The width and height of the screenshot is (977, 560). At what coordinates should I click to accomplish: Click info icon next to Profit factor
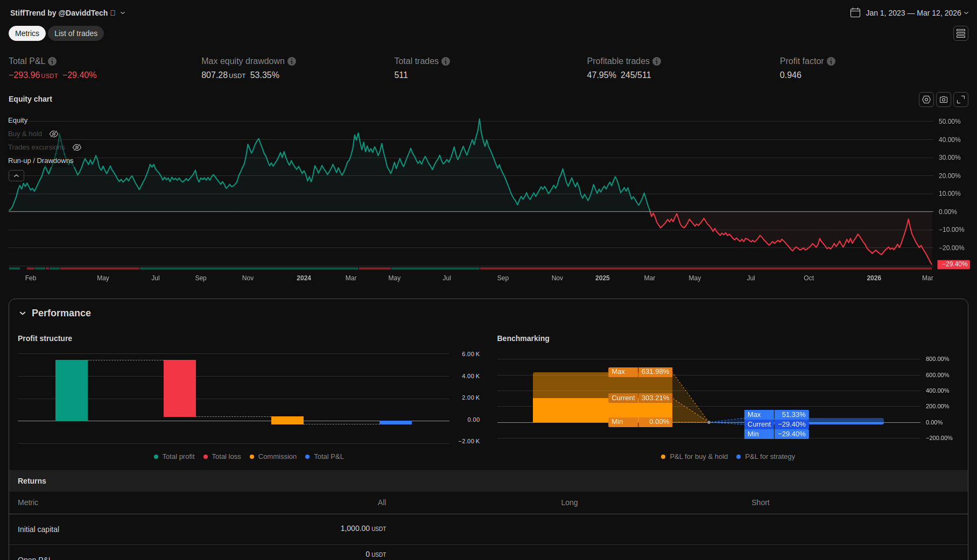pos(831,61)
